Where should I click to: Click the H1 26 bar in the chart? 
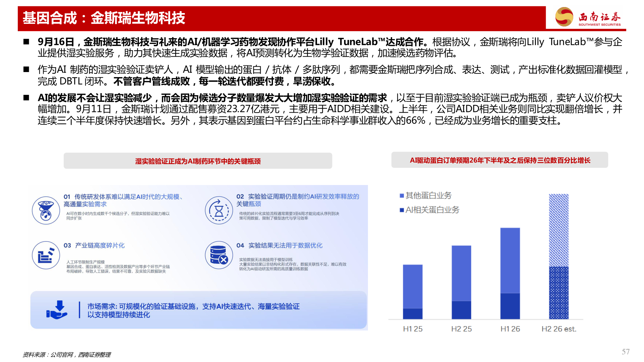pyautogui.click(x=510, y=274)
